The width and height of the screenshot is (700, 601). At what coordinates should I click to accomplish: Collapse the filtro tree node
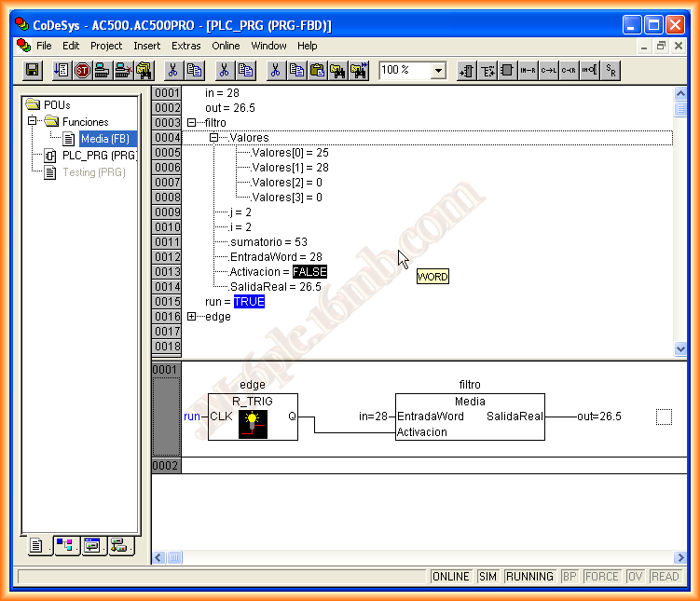click(192, 123)
